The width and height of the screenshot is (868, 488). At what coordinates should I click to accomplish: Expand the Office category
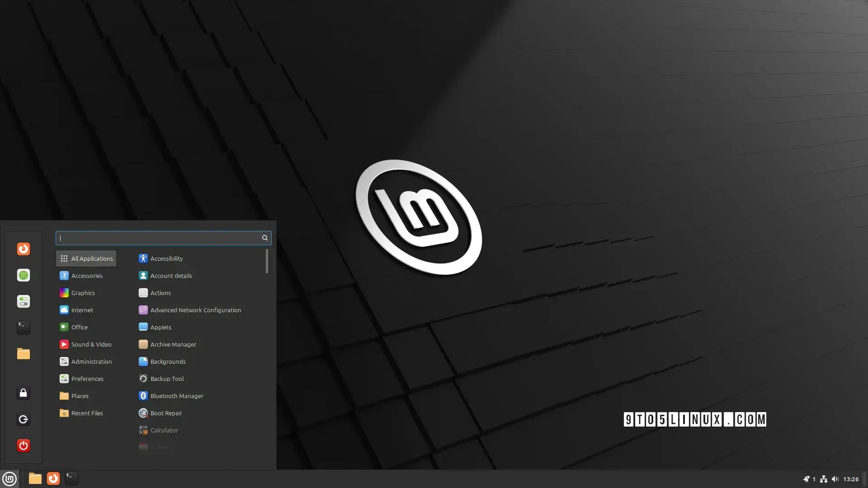[79, 327]
